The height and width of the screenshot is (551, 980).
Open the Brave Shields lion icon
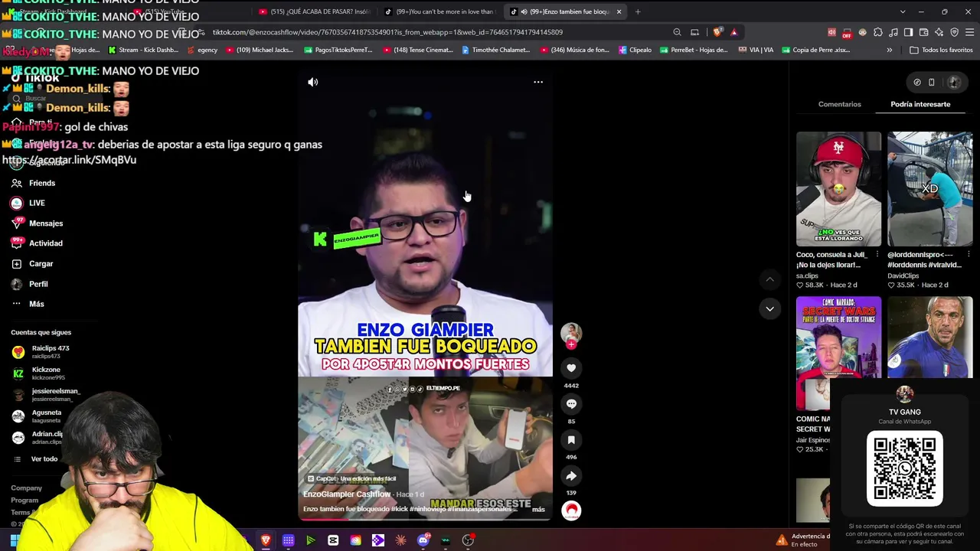tap(717, 32)
